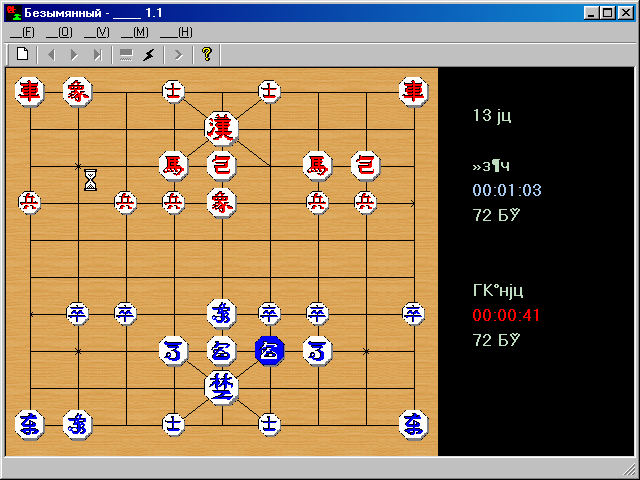
Task: Click the resize grip in the status bar corner
Action: coord(630,470)
